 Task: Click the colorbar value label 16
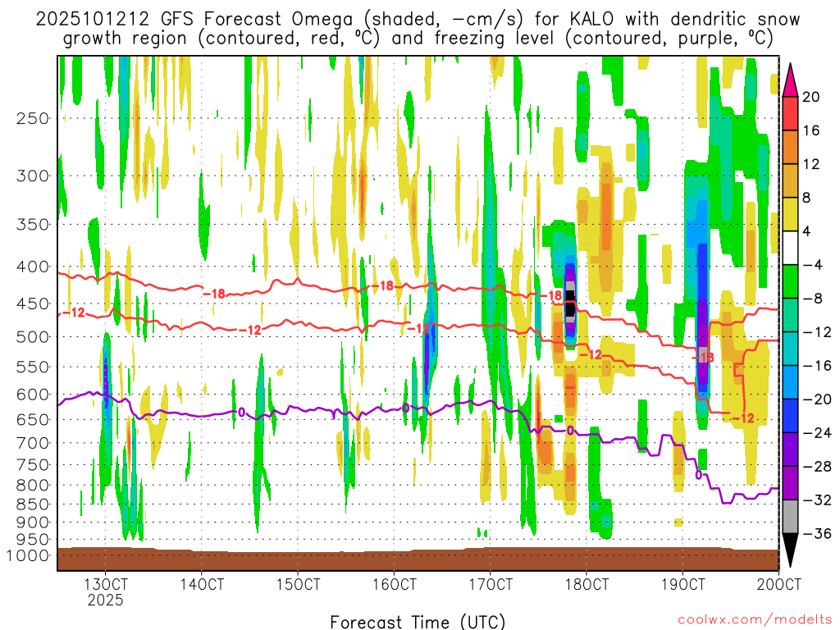point(811,130)
